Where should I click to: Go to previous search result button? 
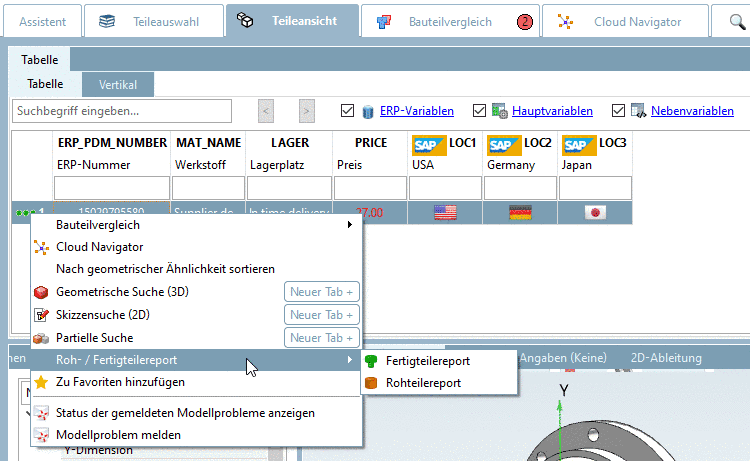point(265,111)
